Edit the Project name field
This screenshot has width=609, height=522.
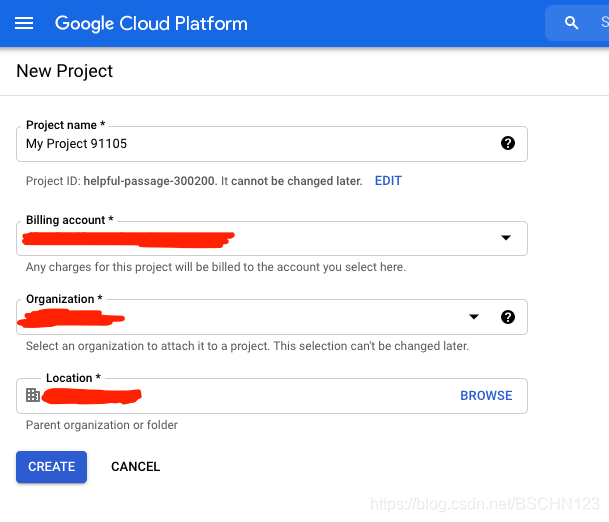click(271, 144)
